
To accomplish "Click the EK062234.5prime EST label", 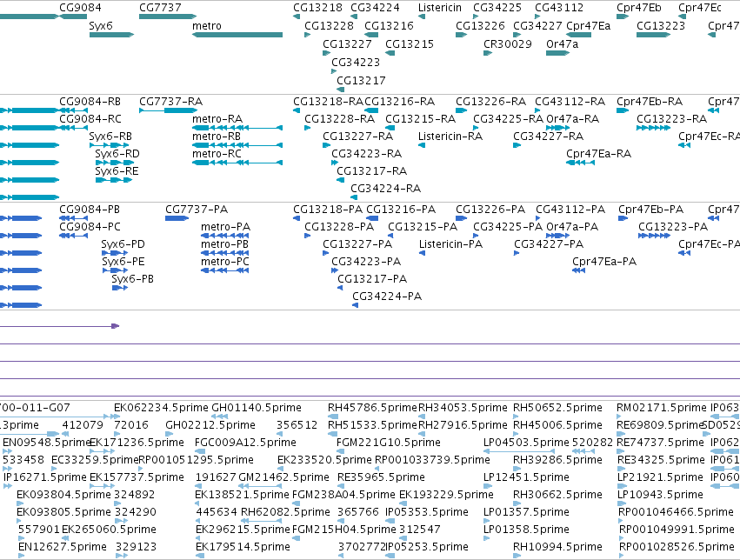I will (x=161, y=408).
